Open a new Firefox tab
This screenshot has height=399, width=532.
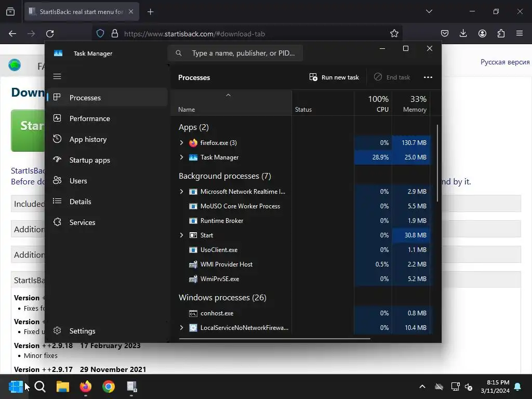pyautogui.click(x=150, y=12)
